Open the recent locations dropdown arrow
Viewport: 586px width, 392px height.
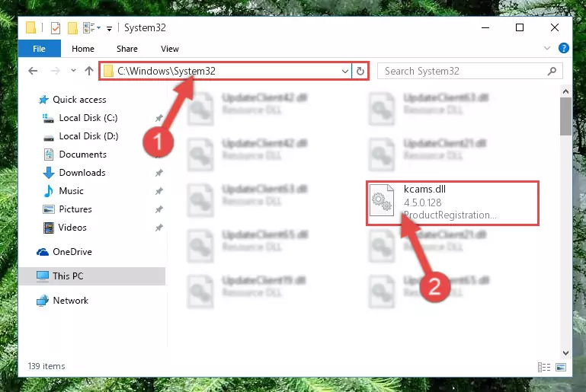point(73,71)
